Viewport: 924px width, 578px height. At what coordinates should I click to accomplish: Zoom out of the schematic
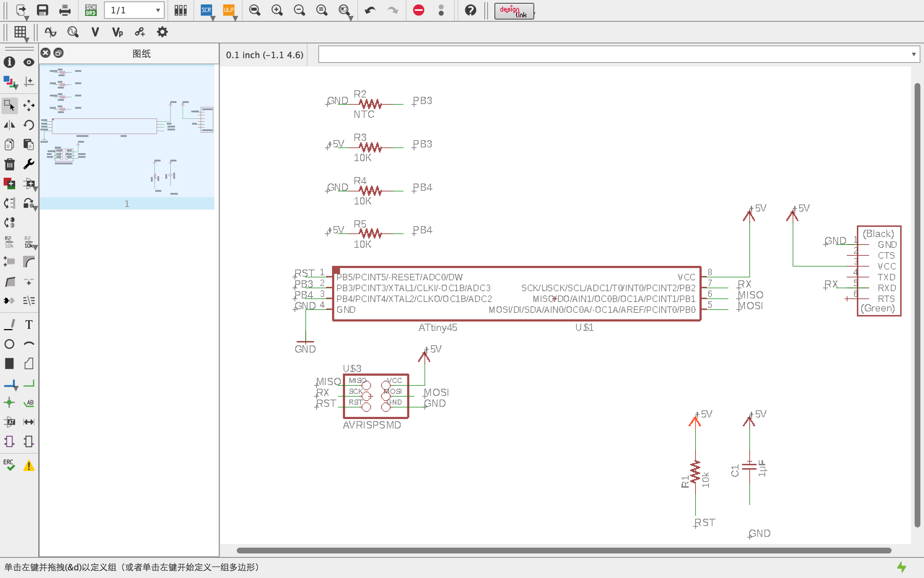[299, 10]
